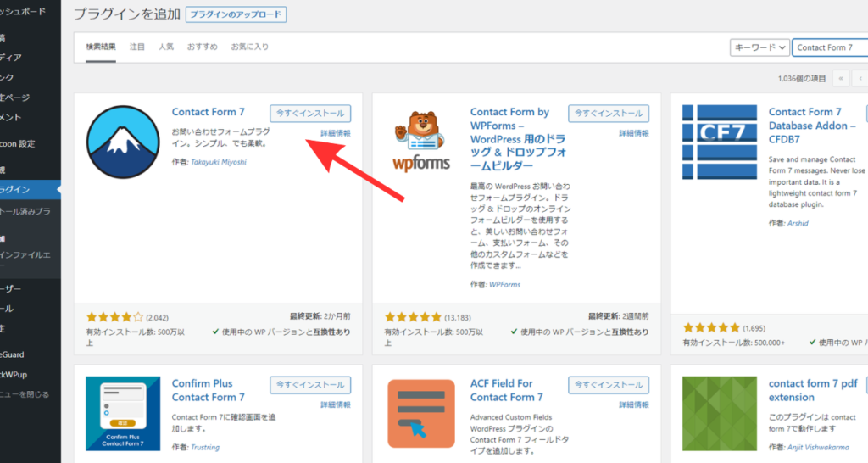Click the WPForms bear mascot logo
Image resolution: width=868 pixels, height=463 pixels.
pos(422,141)
